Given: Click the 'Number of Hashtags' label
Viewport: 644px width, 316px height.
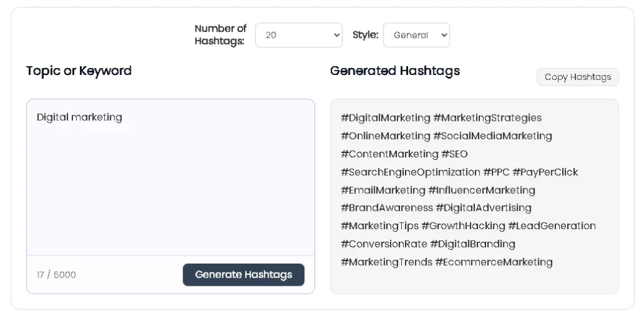Looking at the screenshot, I should click(220, 35).
